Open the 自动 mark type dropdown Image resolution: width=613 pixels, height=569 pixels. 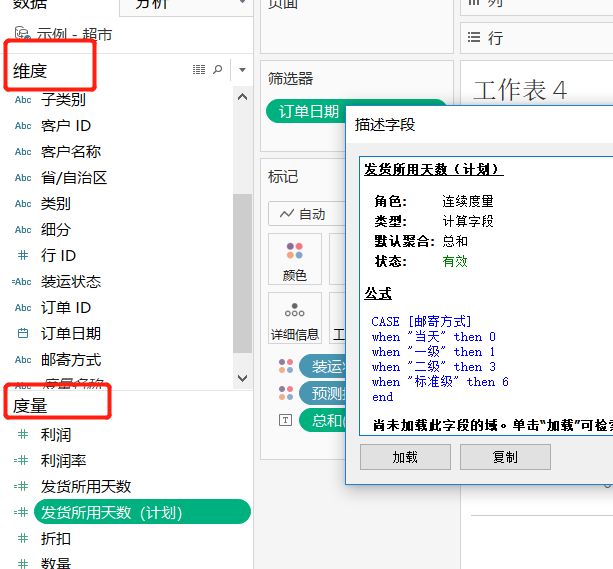[306, 214]
